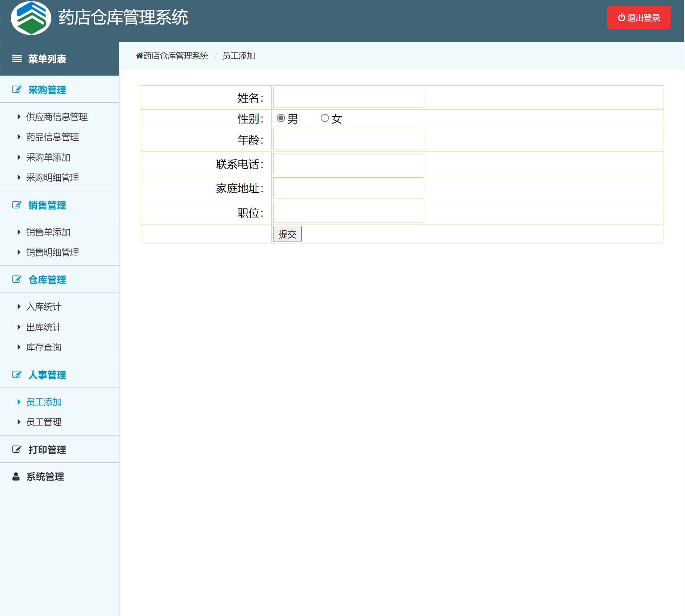Viewport: 685px width, 616px height.
Task: Collapse the 仓库管理 section
Action: click(47, 280)
